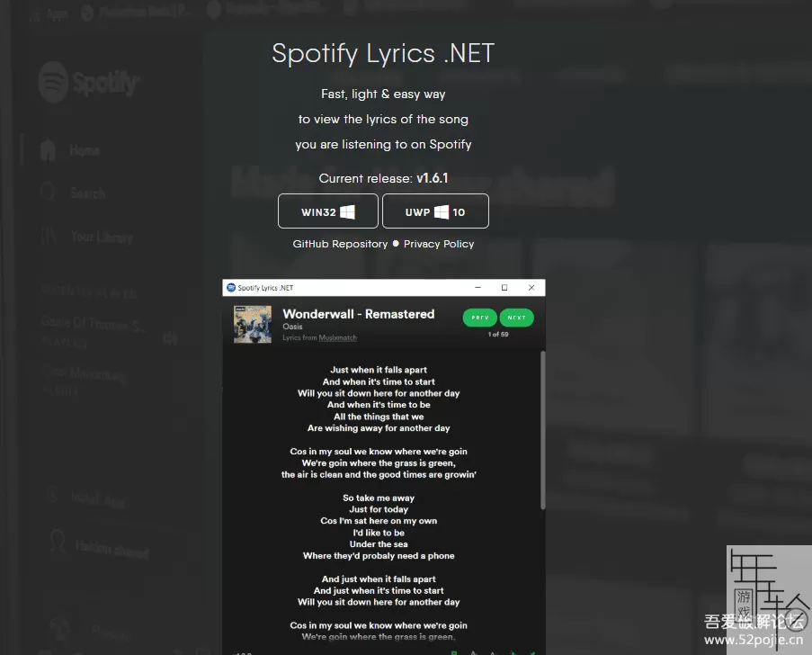Open the Musixmatch lyrics source link
812x655 pixels.
point(337,338)
